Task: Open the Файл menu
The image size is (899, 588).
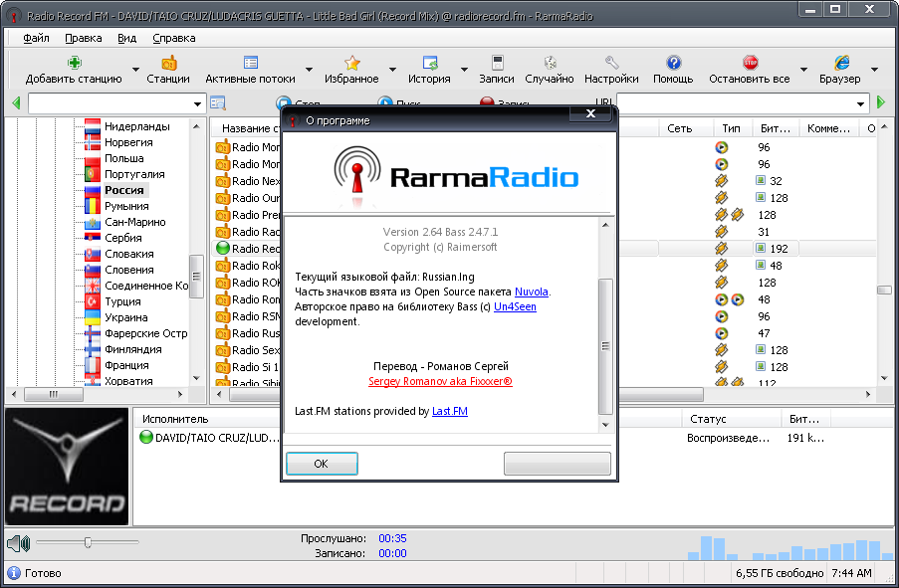Action: [36, 38]
